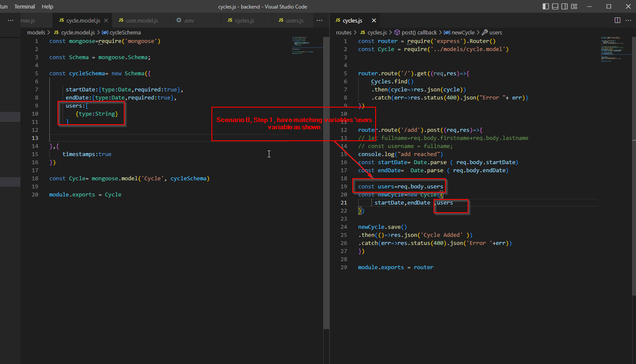Click 'module.exports = Cycle' line
This screenshot has width=636, height=364.
[85, 194]
